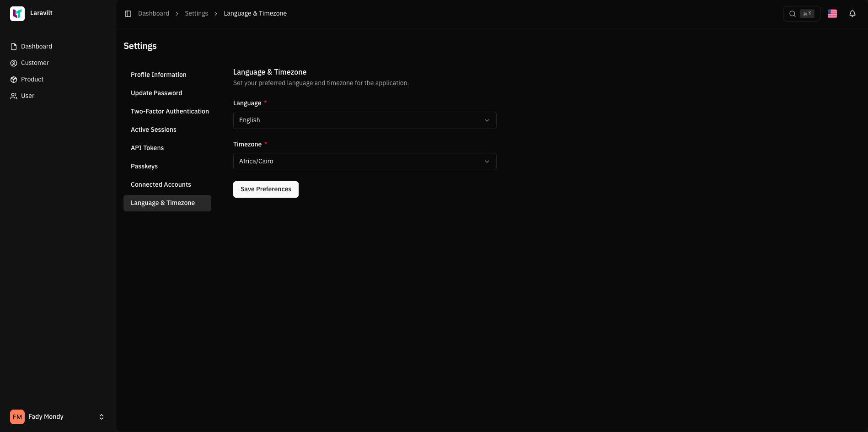Viewport: 868px width, 432px height.
Task: Click Save Preferences button
Action: pyautogui.click(x=266, y=189)
